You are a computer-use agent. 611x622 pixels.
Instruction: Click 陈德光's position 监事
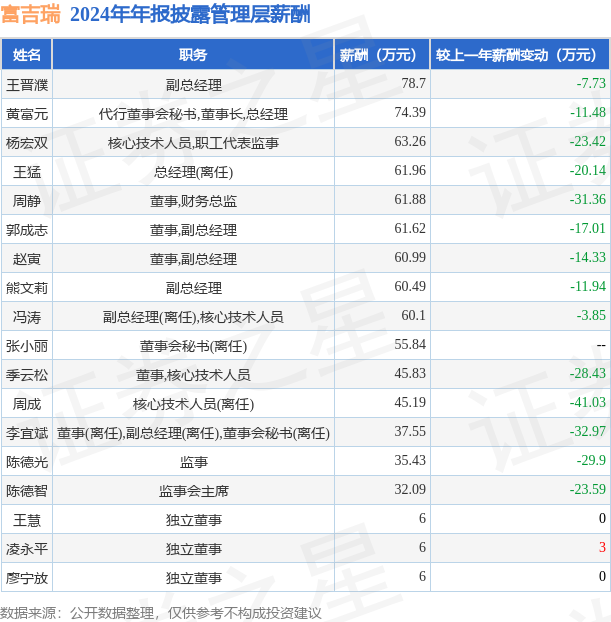pos(193,462)
